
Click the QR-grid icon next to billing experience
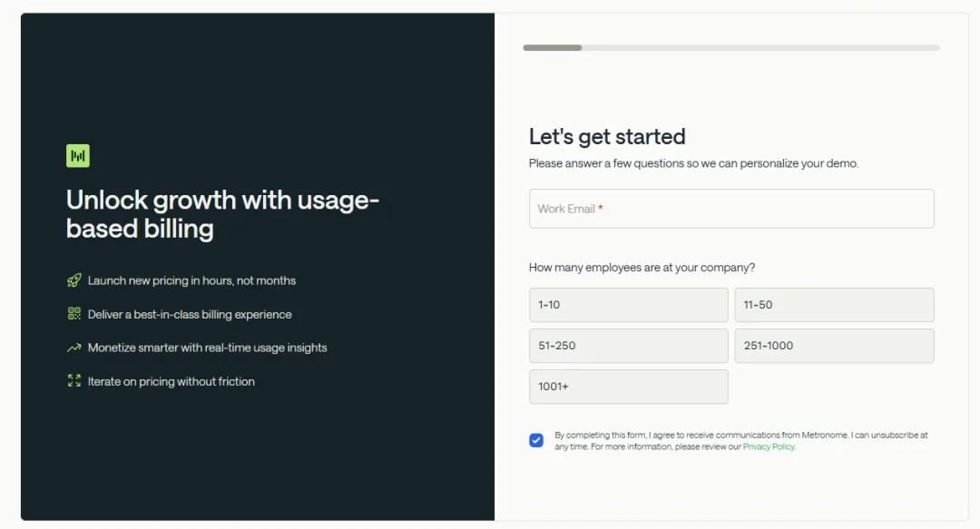74,314
